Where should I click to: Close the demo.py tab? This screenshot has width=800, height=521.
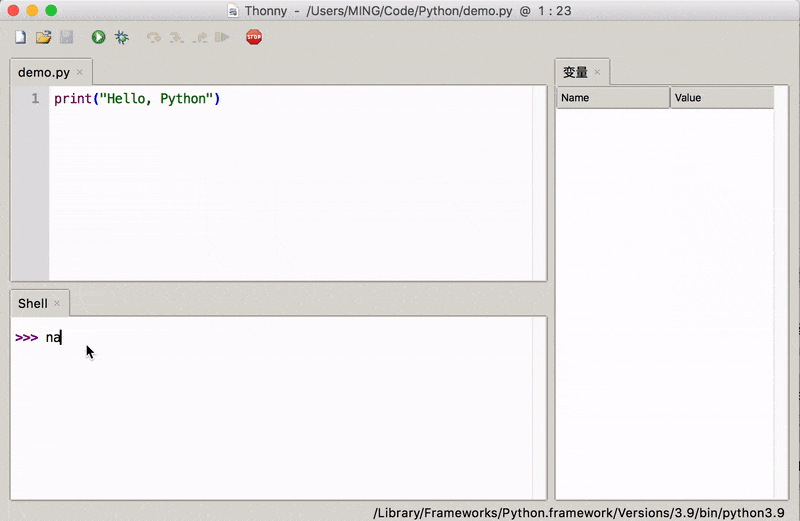tap(80, 72)
